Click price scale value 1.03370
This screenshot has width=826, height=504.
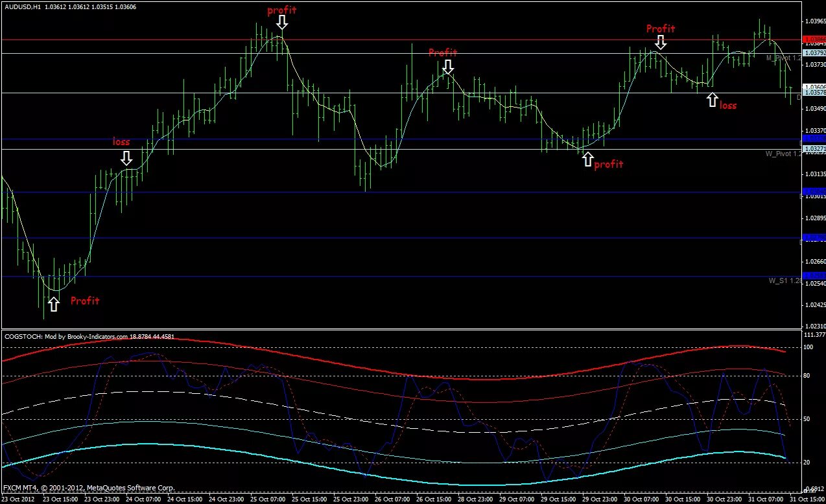(814, 130)
